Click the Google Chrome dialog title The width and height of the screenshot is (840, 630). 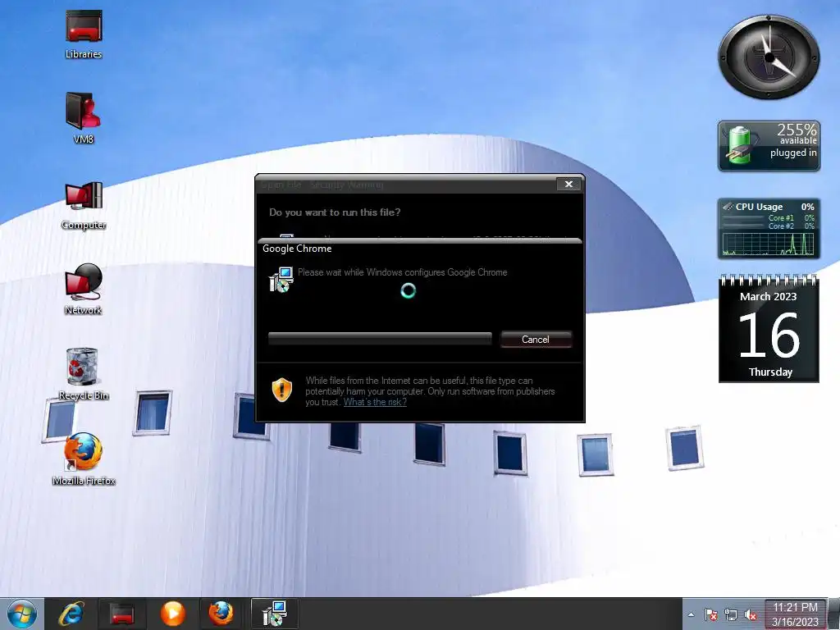tap(297, 249)
